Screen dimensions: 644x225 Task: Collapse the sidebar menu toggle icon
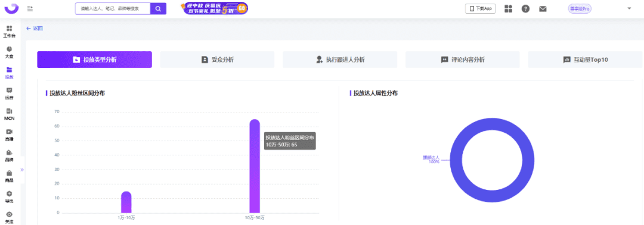[30, 8]
